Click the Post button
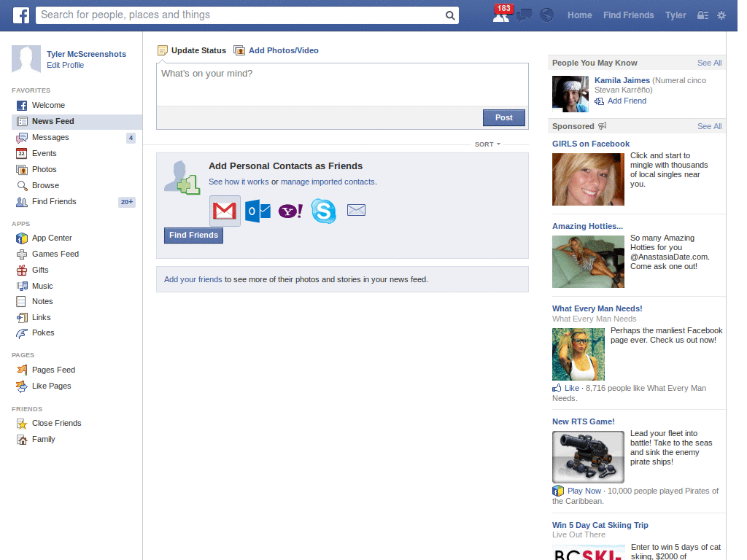 (503, 117)
